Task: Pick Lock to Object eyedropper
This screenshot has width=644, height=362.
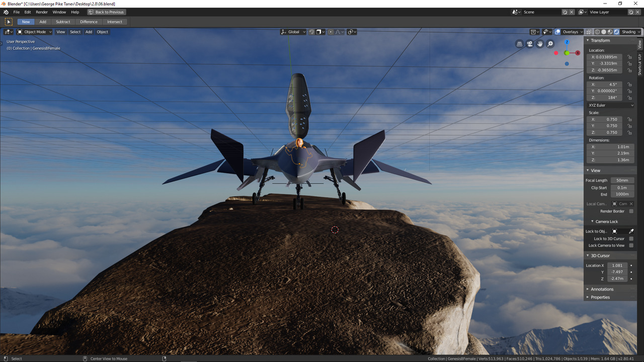Action: [631, 231]
